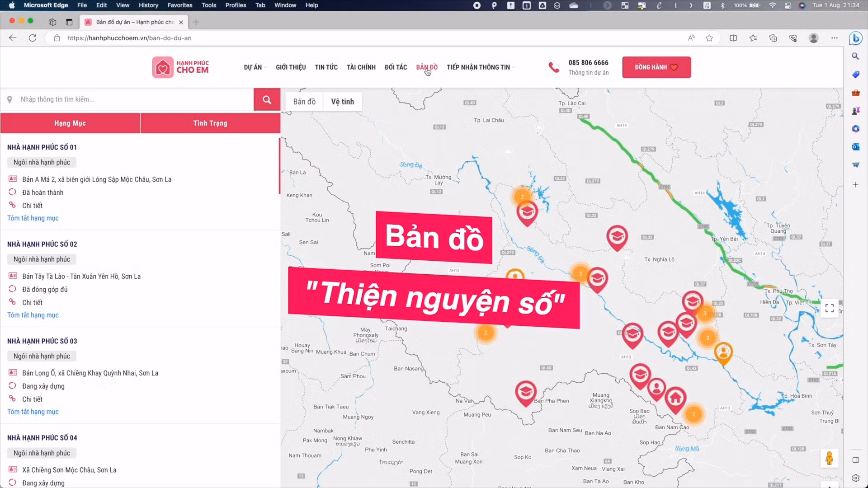Expand the DỰ ÁN dropdown menu
The image size is (868, 488).
click(255, 67)
